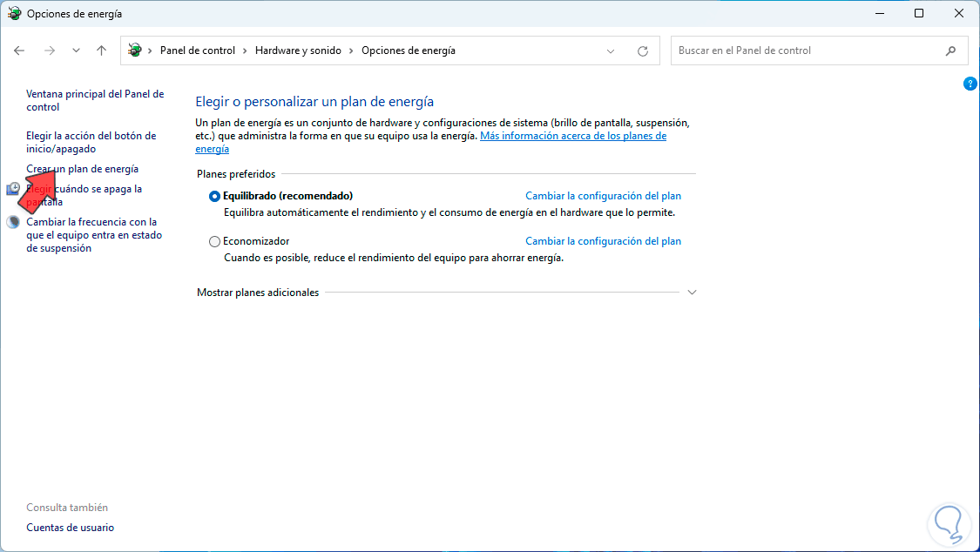Click the sleep moon icon in sidebar
The height and width of the screenshot is (552, 980).
point(13,222)
